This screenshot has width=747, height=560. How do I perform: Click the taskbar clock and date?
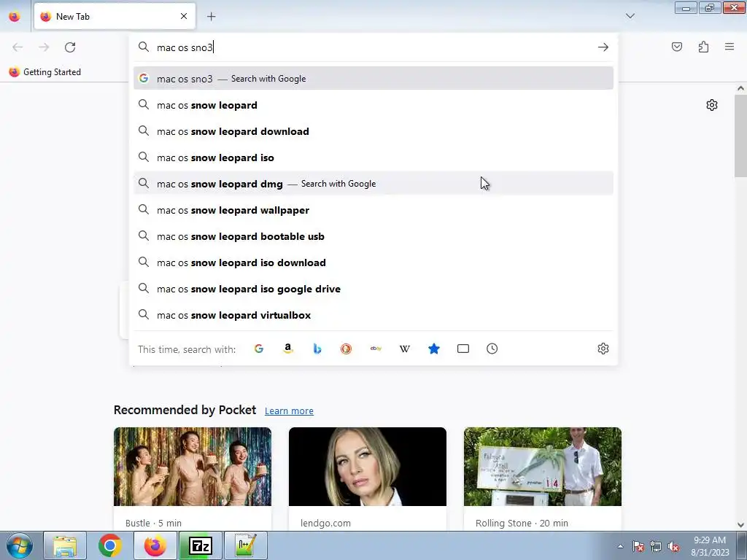(x=710, y=546)
